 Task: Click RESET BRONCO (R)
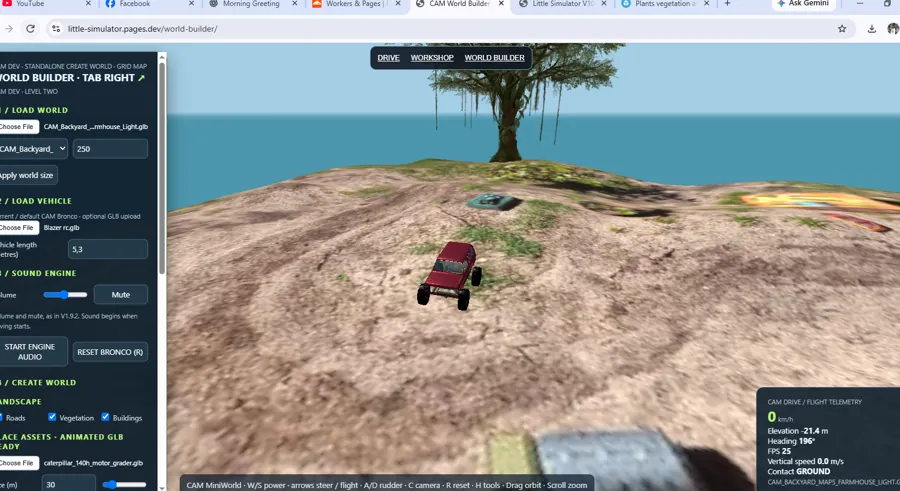pyautogui.click(x=110, y=352)
